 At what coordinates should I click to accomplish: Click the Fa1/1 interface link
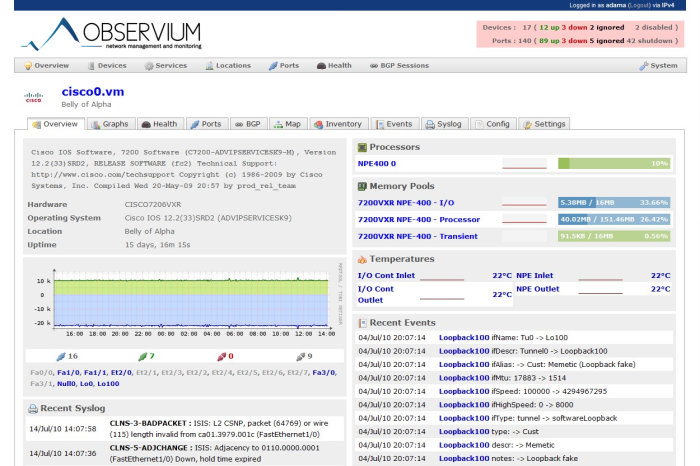(95, 373)
